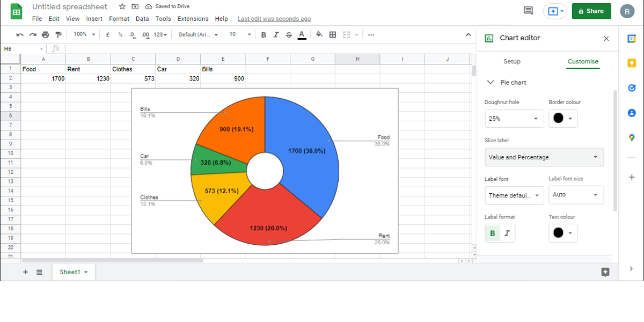
Task: Click the undo icon in toolbar
Action: pyautogui.click(x=20, y=34)
